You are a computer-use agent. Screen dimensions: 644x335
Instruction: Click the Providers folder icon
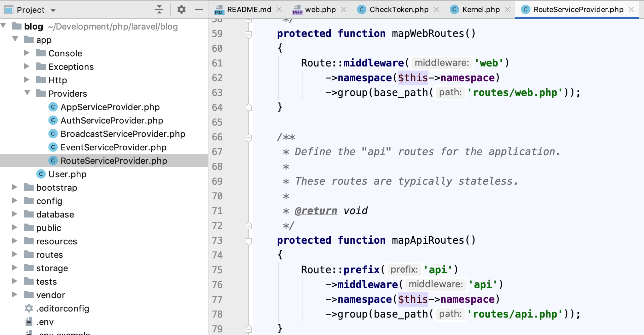[41, 93]
